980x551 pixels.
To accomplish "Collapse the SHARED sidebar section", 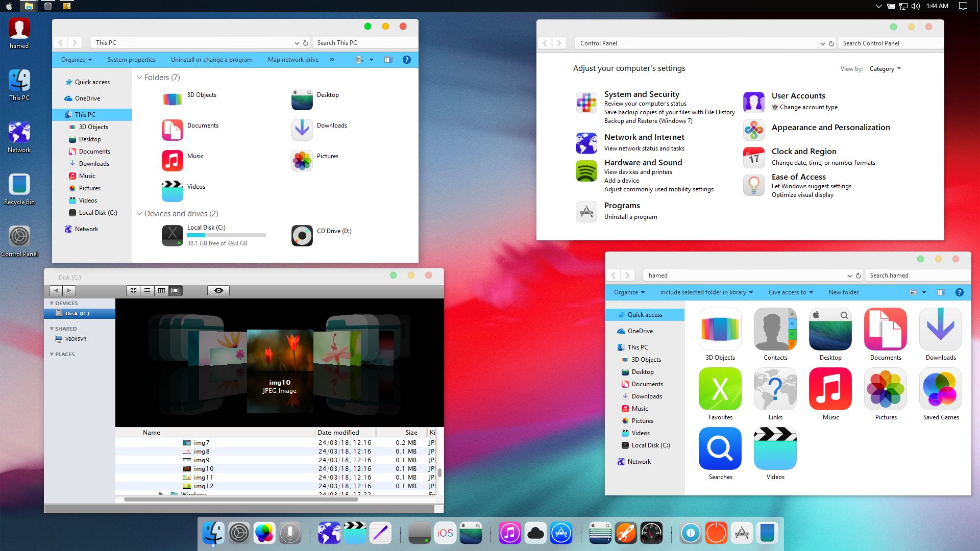I will (52, 329).
